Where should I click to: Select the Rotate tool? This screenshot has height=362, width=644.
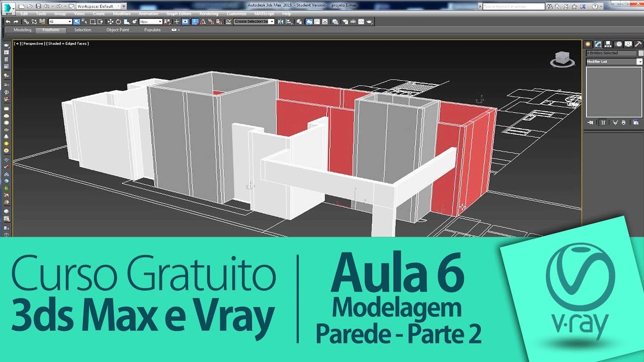coord(118,22)
